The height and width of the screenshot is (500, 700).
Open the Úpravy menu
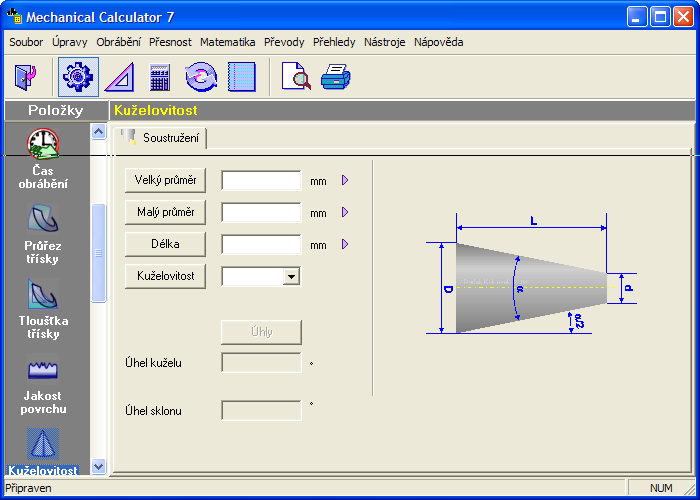[x=70, y=42]
